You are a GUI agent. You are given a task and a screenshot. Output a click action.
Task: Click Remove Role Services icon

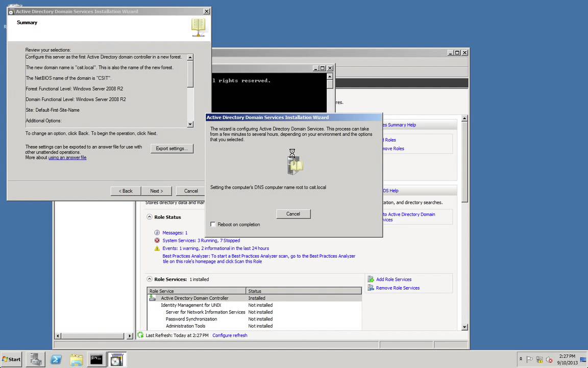(371, 288)
